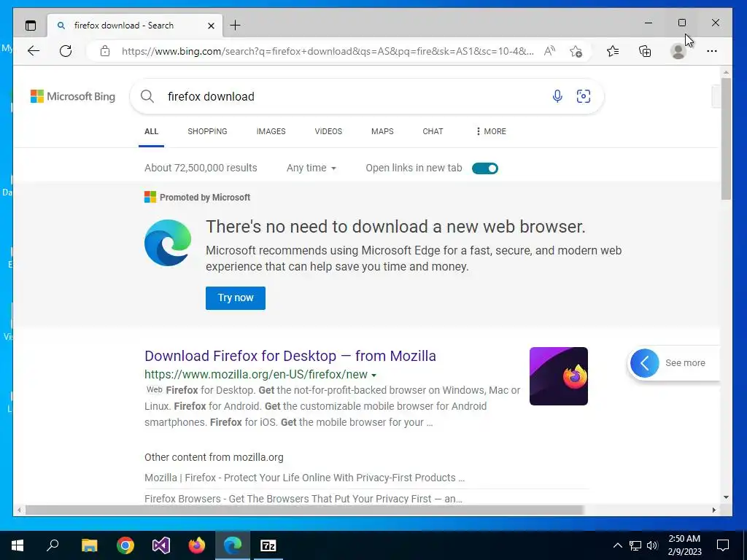Open the Favorites list
Viewport: 747px width, 560px height.
pyautogui.click(x=613, y=51)
